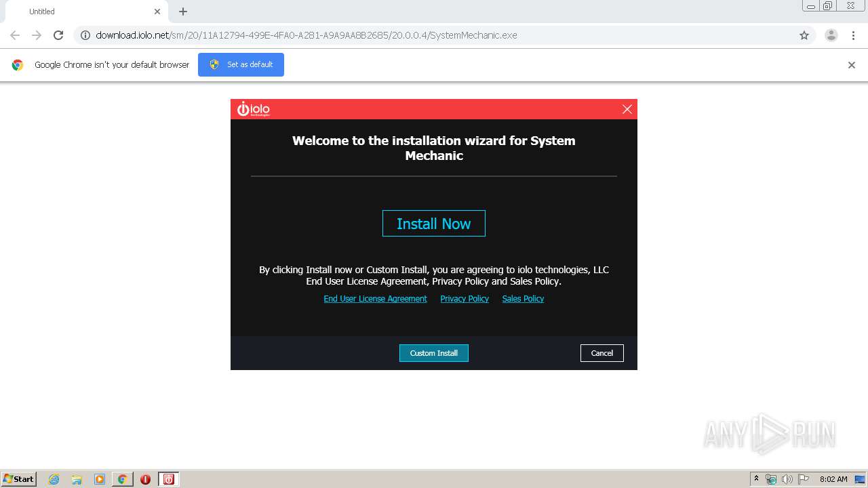View site information icon in address bar
Image resolution: width=868 pixels, height=488 pixels.
click(x=85, y=35)
